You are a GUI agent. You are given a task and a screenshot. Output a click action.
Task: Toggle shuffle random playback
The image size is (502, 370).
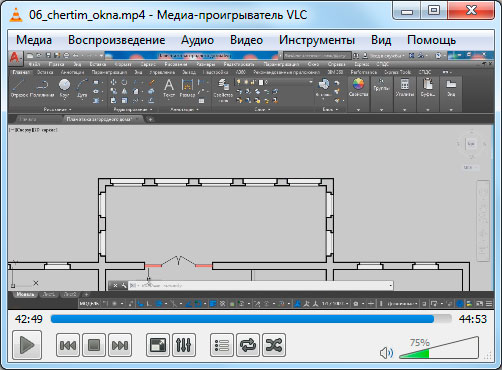pyautogui.click(x=274, y=345)
